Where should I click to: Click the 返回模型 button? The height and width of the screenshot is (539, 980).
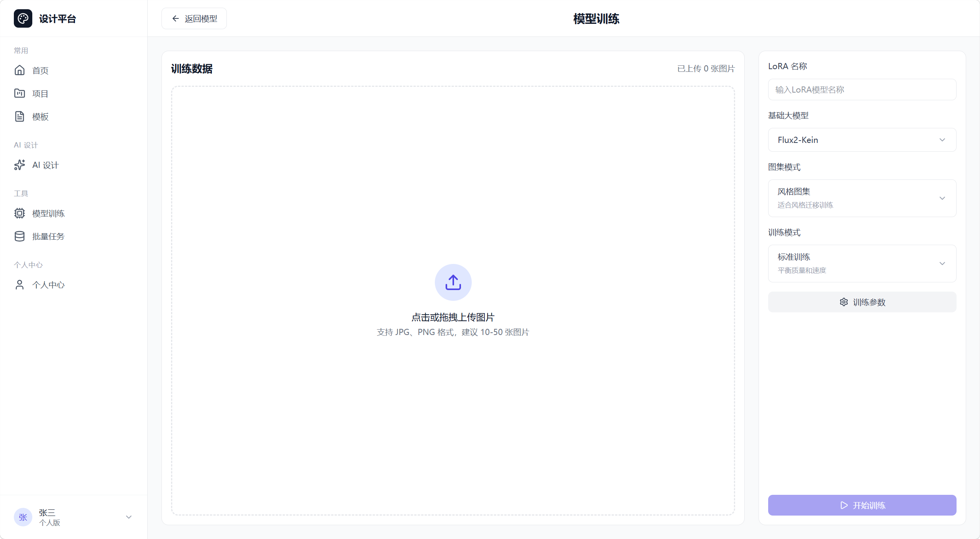194,18
